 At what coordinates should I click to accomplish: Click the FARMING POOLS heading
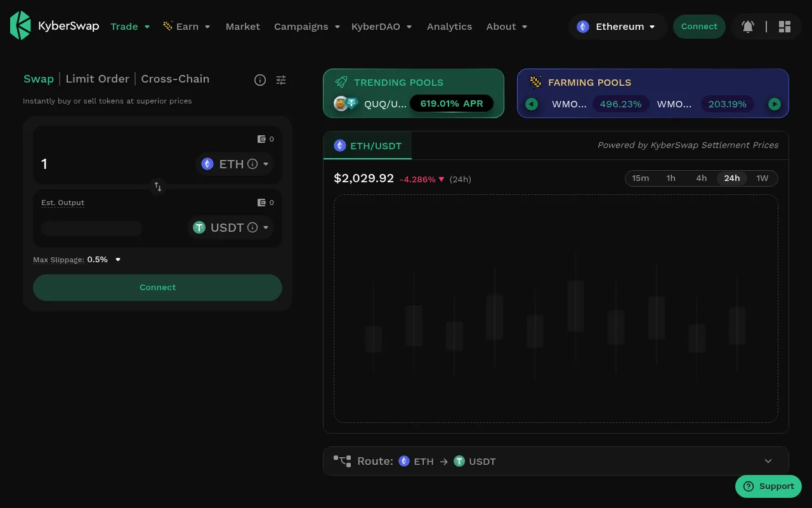589,83
